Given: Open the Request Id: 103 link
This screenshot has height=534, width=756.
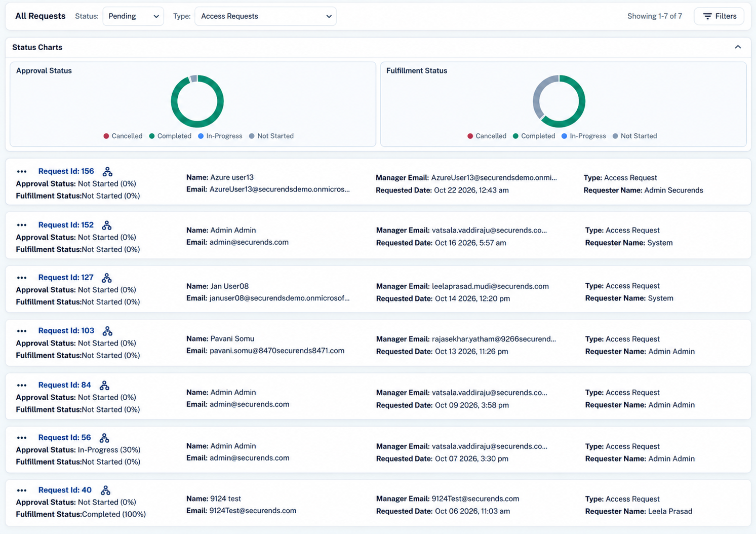Looking at the screenshot, I should (66, 330).
